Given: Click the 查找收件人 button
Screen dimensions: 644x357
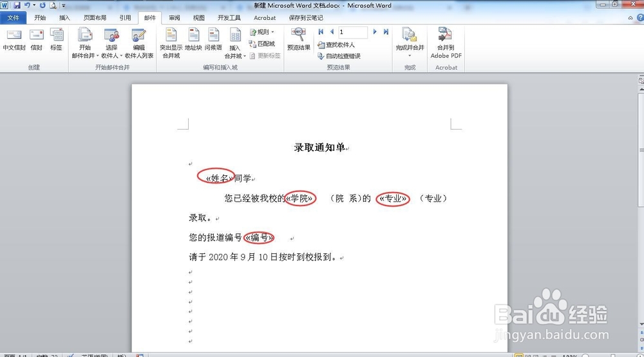Looking at the screenshot, I should click(336, 44).
